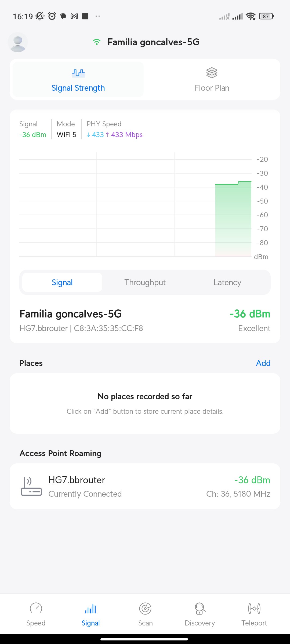
Task: Open the HG7.bbrouter access point entry
Action: coord(145,486)
